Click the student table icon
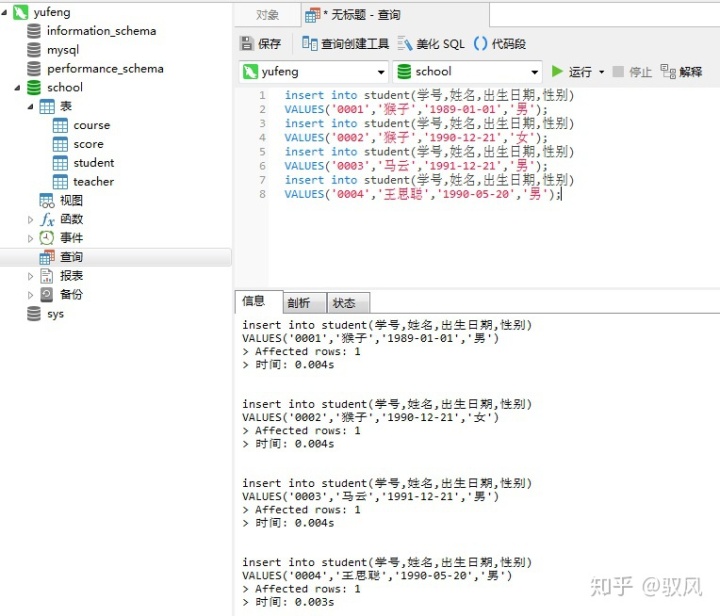Image resolution: width=720 pixels, height=616 pixels. (60, 163)
